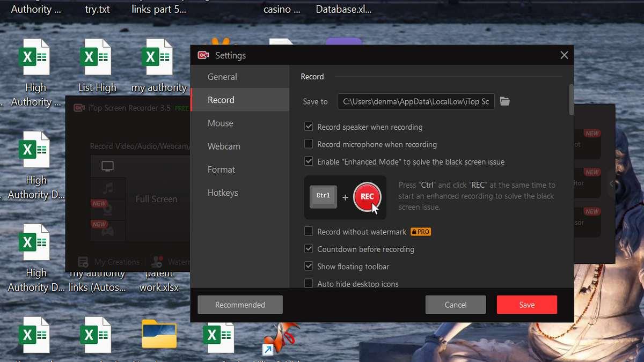Enable Auto hide desktop icons

[x=309, y=283]
